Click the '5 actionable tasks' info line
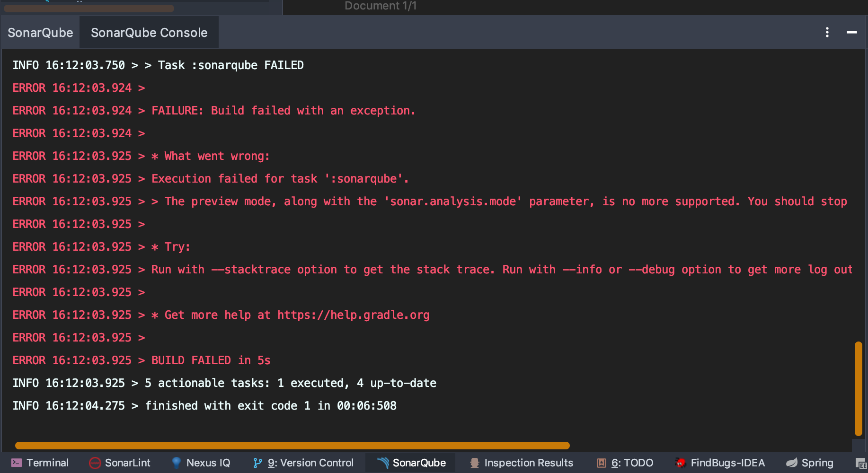 (224, 383)
